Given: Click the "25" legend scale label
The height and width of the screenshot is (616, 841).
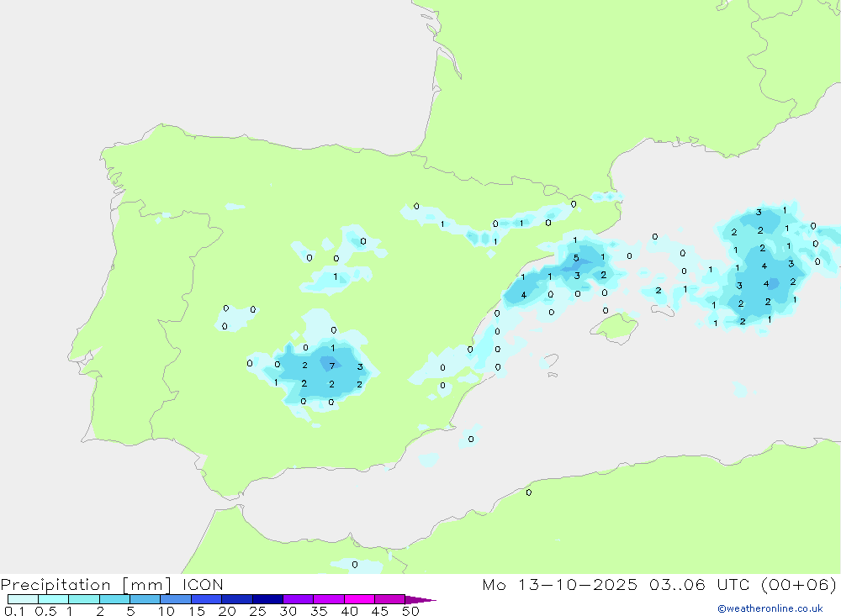Looking at the screenshot, I should coord(257,611).
